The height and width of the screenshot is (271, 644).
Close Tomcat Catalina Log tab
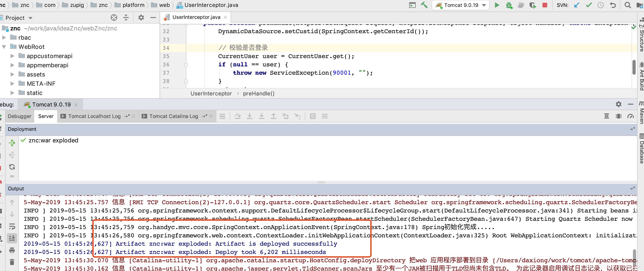211,116
